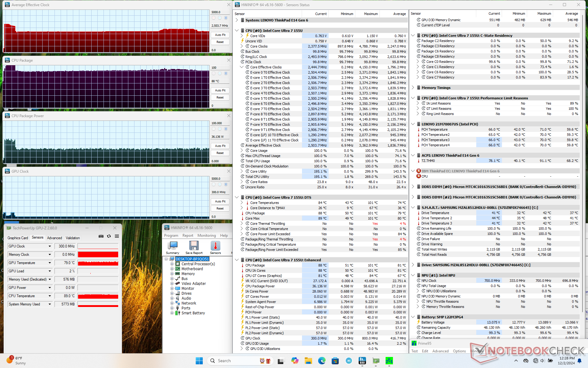Expand Memory tree node in HWiNFO
Screen dimensions: 588x368
pyautogui.click(x=172, y=274)
